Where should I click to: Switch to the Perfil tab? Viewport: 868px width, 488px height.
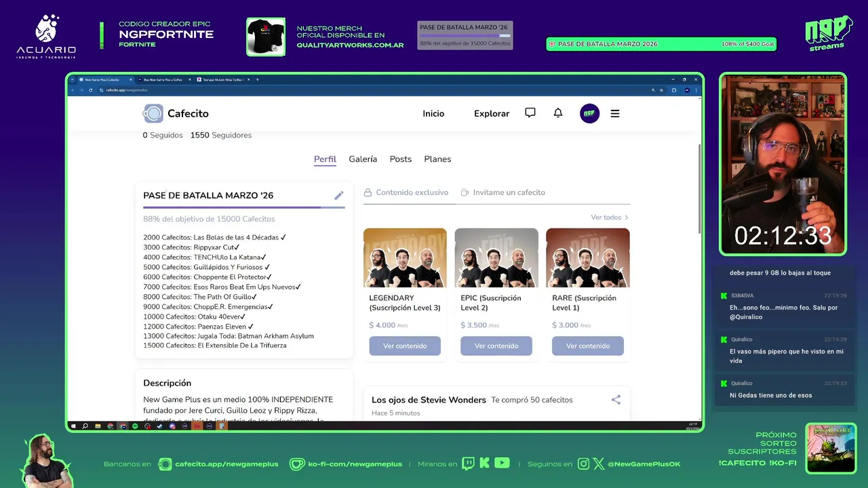point(325,159)
